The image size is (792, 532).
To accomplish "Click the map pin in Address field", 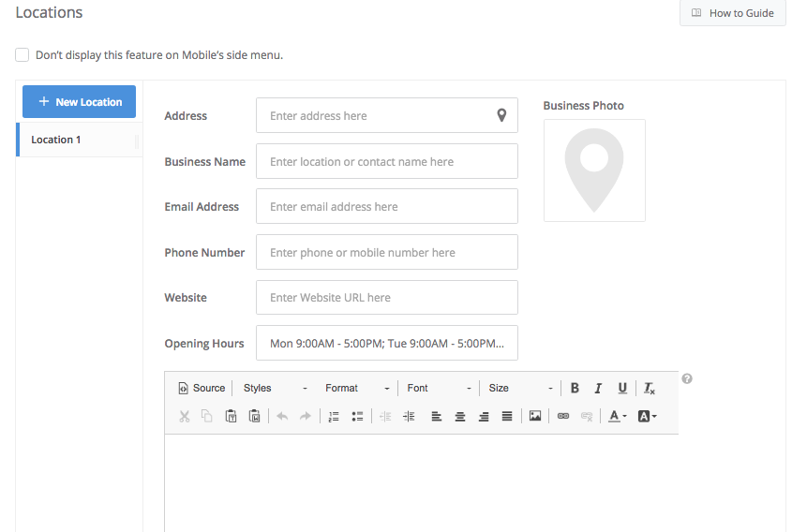I will click(x=501, y=116).
